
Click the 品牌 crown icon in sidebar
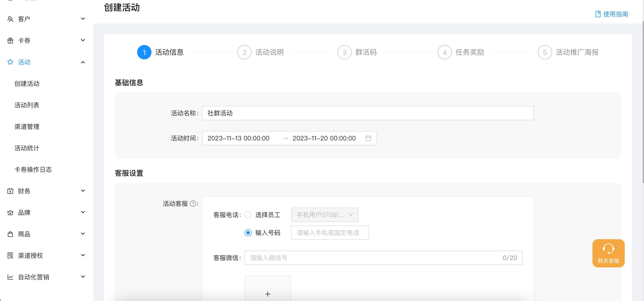click(10, 213)
